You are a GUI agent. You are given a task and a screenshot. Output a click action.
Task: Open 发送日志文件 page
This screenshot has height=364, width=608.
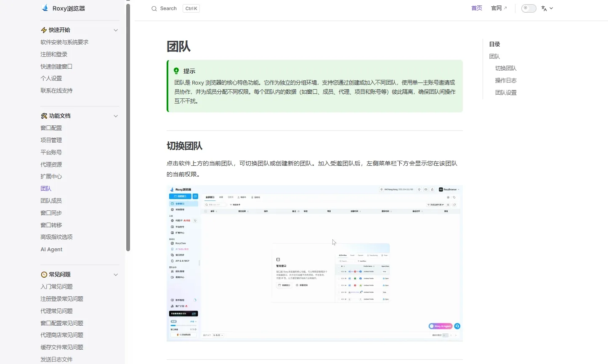[x=56, y=359]
